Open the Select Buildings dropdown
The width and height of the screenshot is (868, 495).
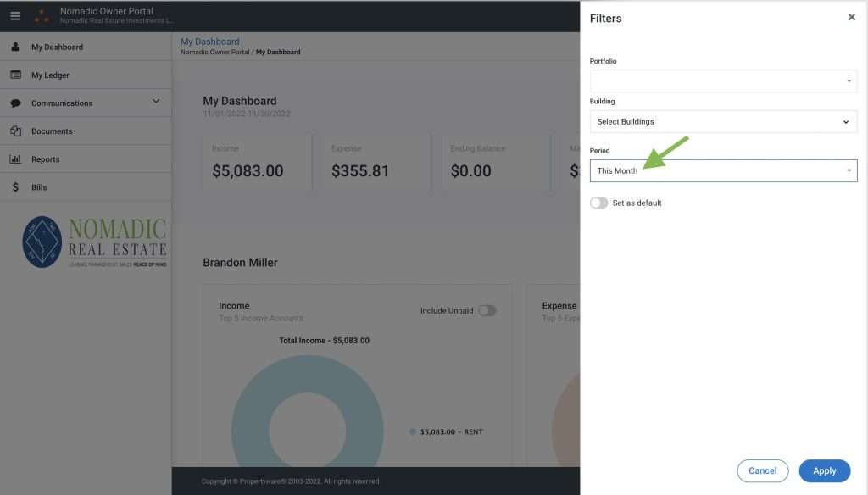[x=723, y=122]
